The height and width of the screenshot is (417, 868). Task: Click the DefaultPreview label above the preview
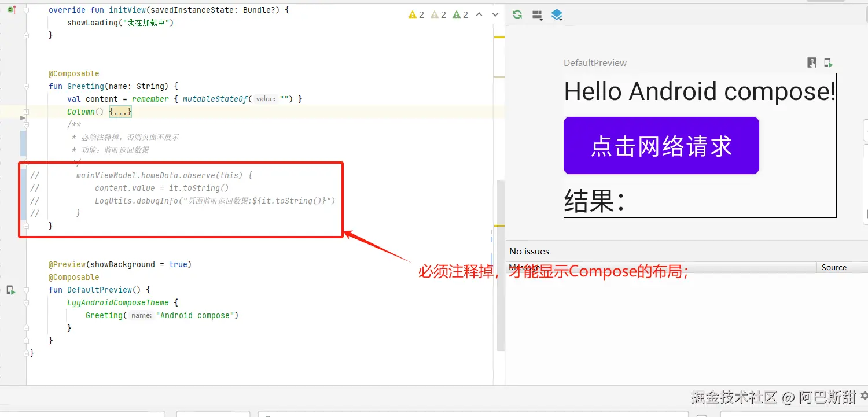pyautogui.click(x=595, y=63)
